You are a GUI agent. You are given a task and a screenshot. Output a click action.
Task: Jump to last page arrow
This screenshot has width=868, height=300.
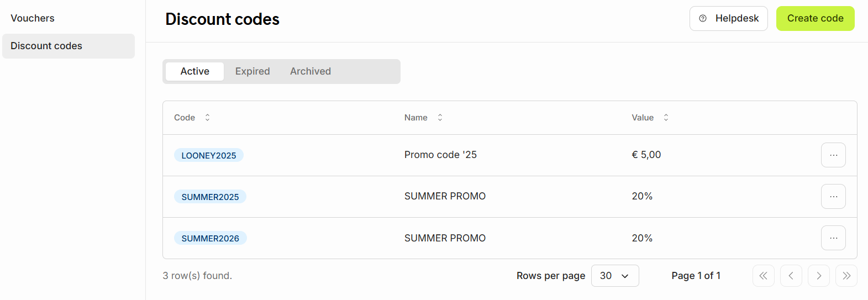846,276
